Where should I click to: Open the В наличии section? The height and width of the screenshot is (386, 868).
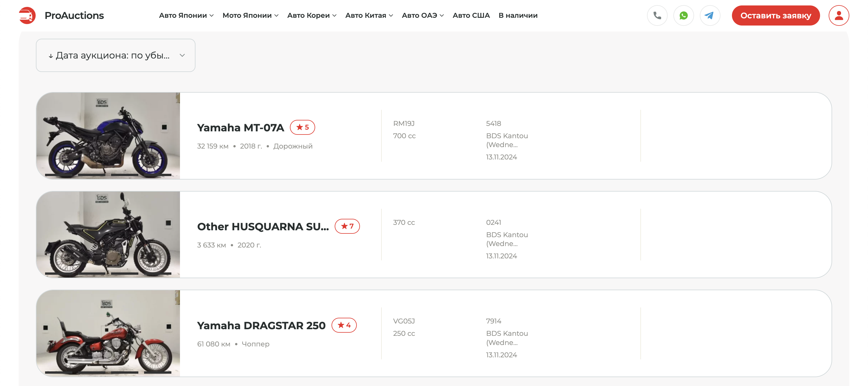tap(518, 15)
